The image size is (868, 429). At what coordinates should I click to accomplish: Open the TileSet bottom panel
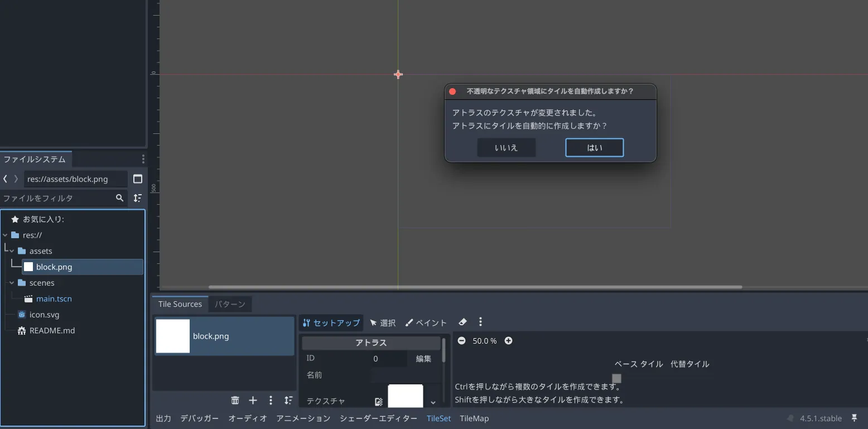(x=438, y=418)
